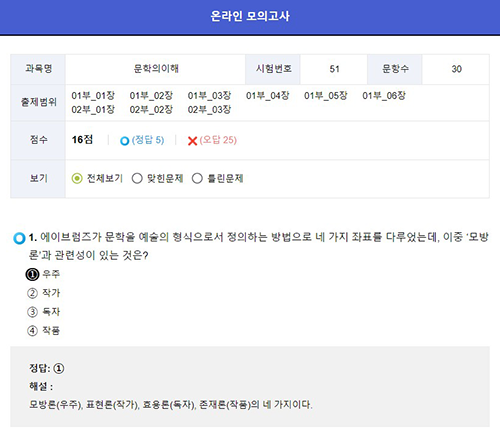
Task: Click the (정답 5) link
Action: pos(148,140)
